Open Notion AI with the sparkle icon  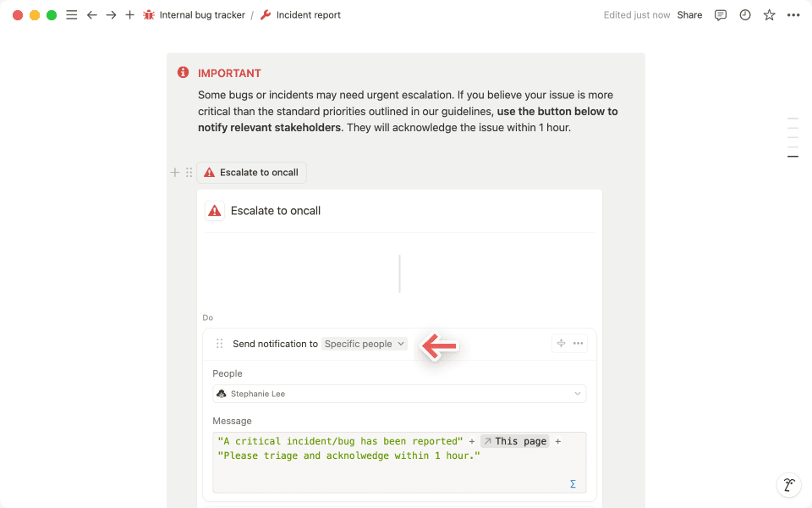pos(788,484)
